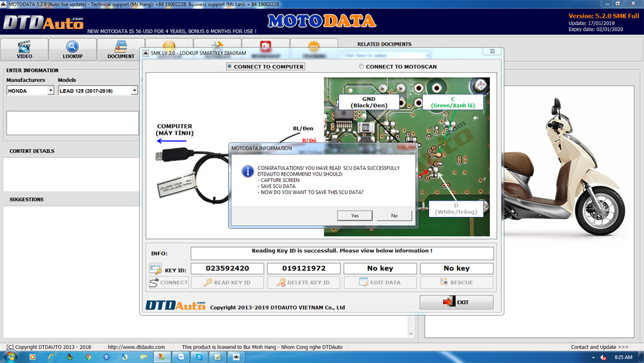Open the Windows Start menu
Image resolution: width=644 pixels, height=363 pixels.
(x=10, y=356)
